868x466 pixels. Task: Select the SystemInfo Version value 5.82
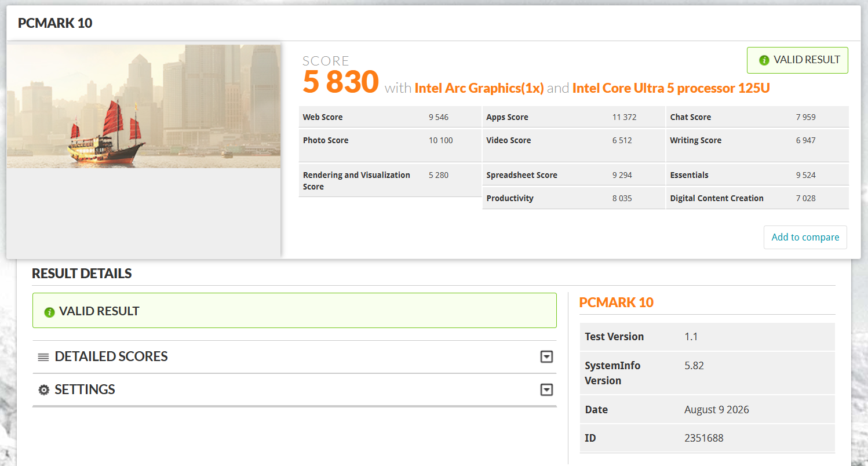point(694,366)
